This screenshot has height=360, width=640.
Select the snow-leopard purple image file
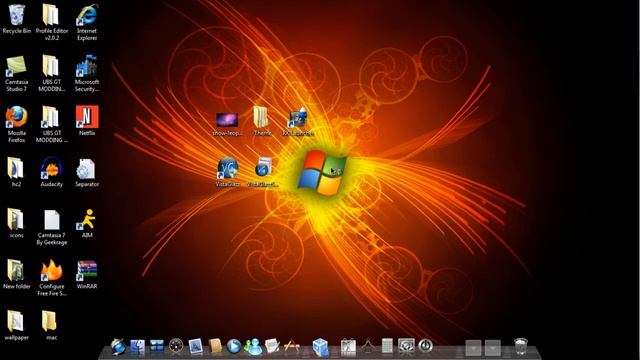point(227,124)
